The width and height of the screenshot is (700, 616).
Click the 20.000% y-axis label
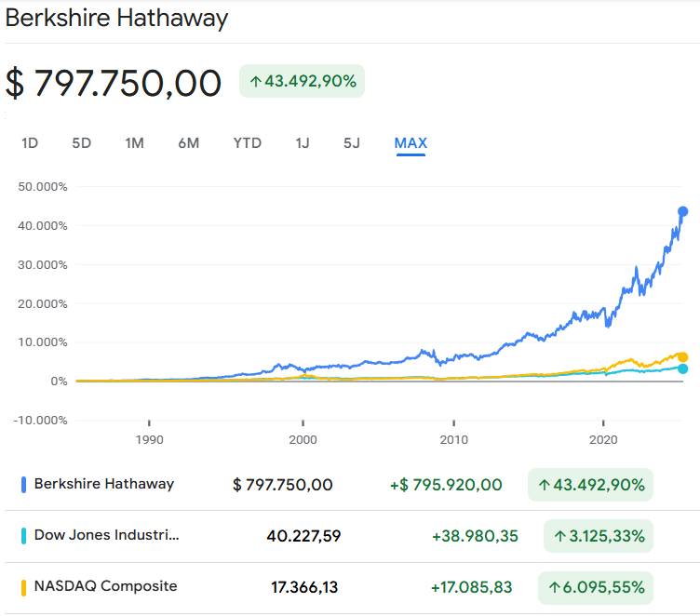(43, 304)
